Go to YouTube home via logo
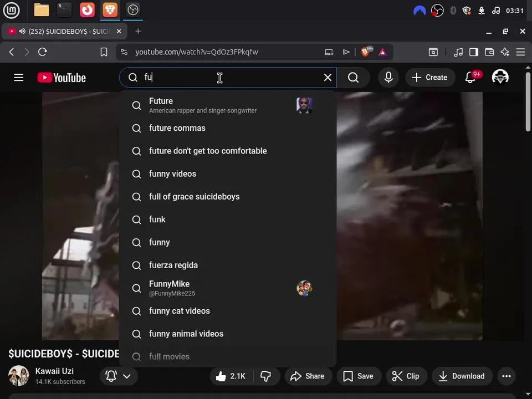Screen dimensions: 532x399 tap(62, 78)
